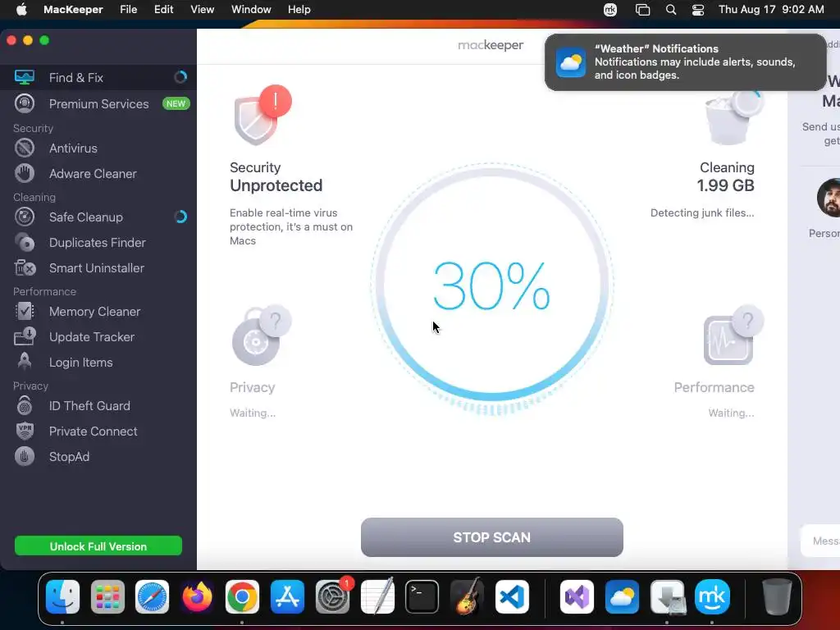Click the Cleaning 1.99 GB value

(725, 185)
